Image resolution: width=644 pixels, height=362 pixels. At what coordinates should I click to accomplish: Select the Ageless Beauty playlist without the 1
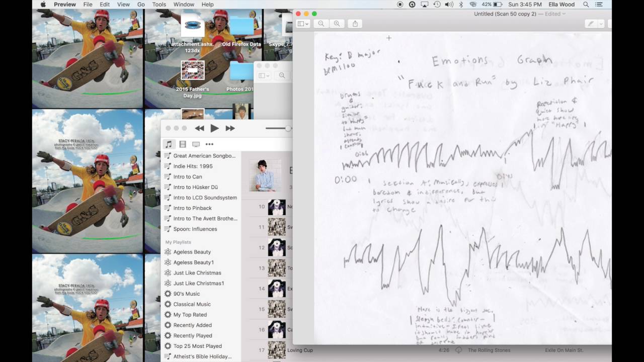(x=192, y=252)
